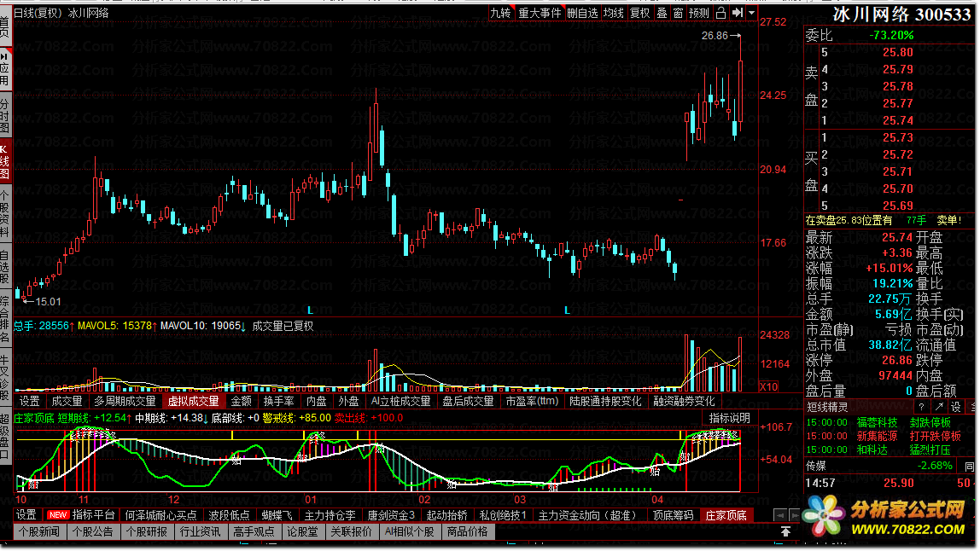Open 牛叉诊股 sidebar section
Image resolution: width=980 pixels, height=551 pixels.
pyautogui.click(x=5, y=378)
